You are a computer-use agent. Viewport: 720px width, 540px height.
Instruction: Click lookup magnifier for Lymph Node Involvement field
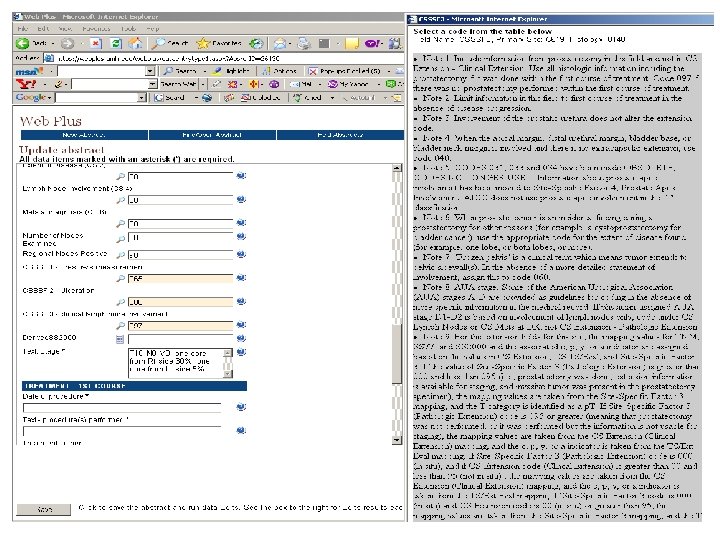[121, 200]
